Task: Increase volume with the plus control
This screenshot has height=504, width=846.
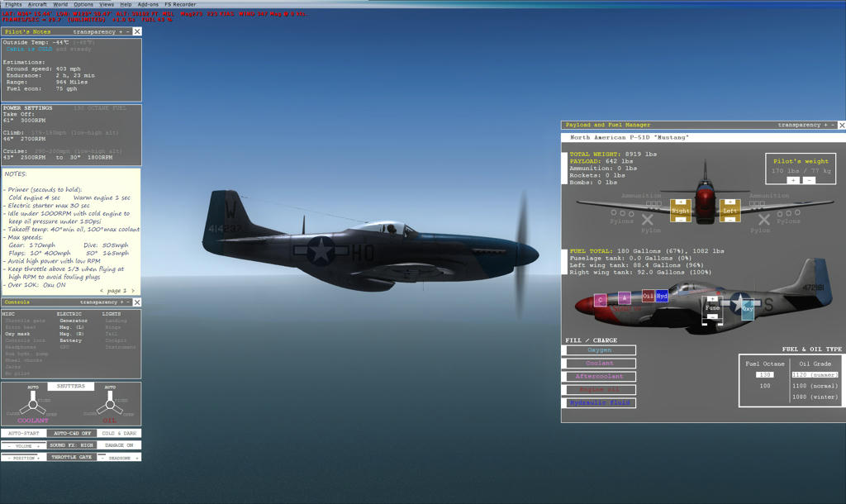Action: [x=39, y=446]
